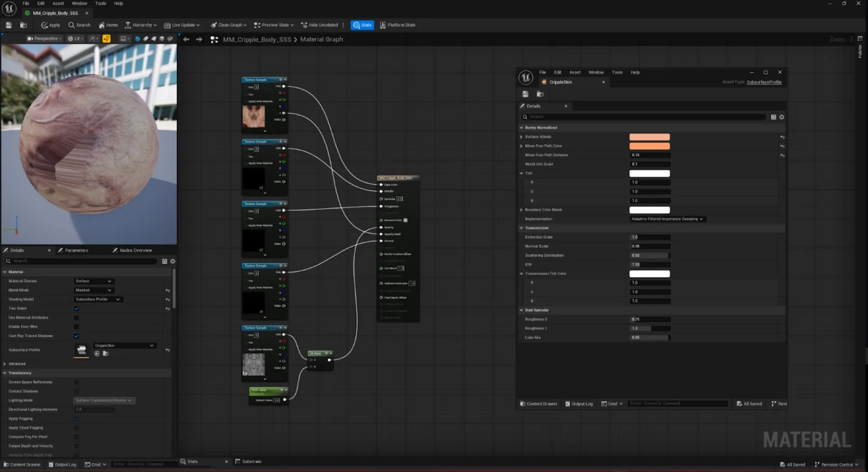Enable the Enable Exec Wire checkbox
This screenshot has width=868, height=472.
[x=76, y=327]
